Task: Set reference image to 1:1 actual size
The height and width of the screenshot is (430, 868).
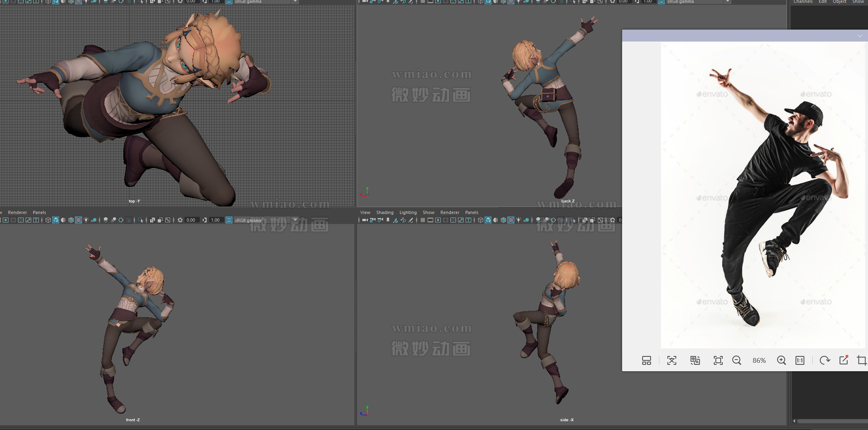Action: click(800, 360)
